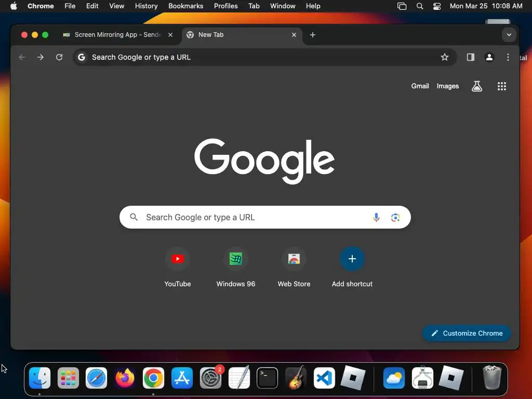Open Launchpad from the Dock
This screenshot has height=399, width=532.
point(68,378)
